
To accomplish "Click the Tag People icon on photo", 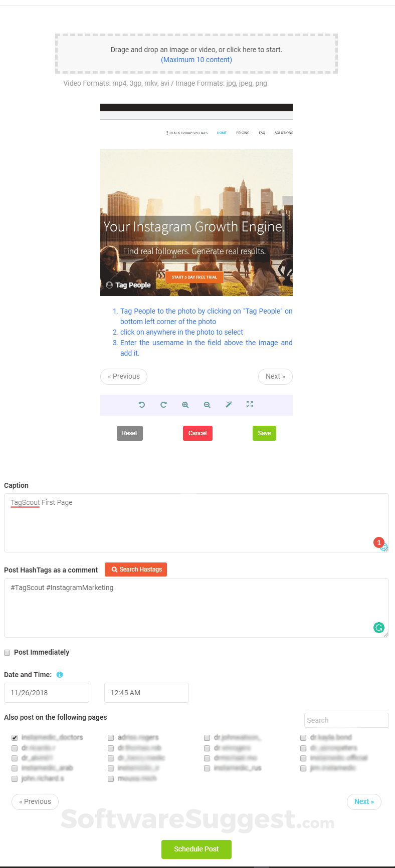I will (x=109, y=285).
